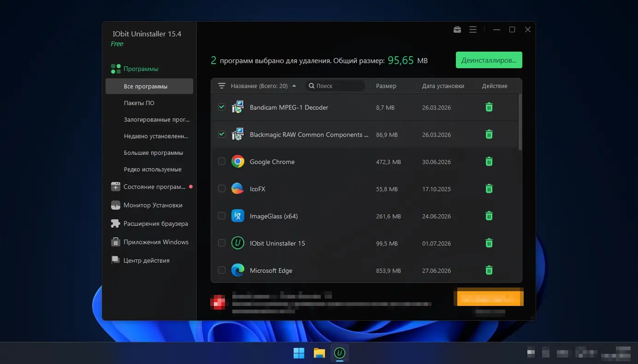Click the Приложения Windows icon
This screenshot has height=364, width=638.
coord(116,242)
